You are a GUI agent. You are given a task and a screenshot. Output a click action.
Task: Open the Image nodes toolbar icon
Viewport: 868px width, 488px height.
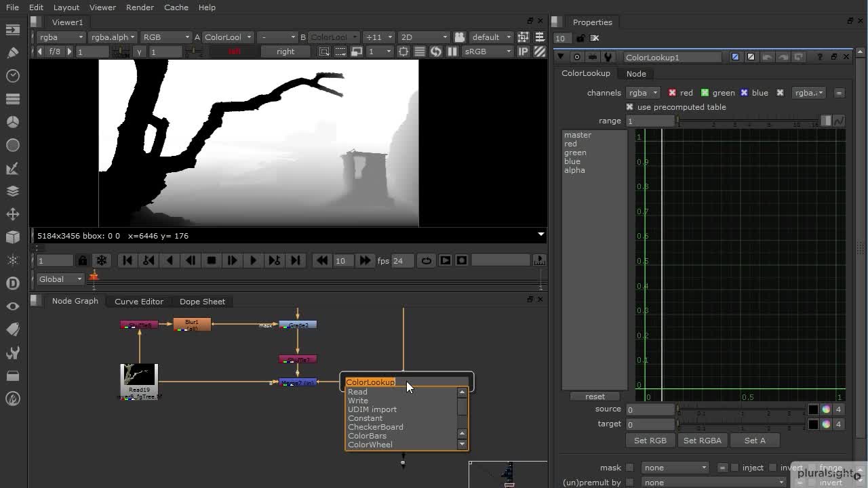point(13,30)
